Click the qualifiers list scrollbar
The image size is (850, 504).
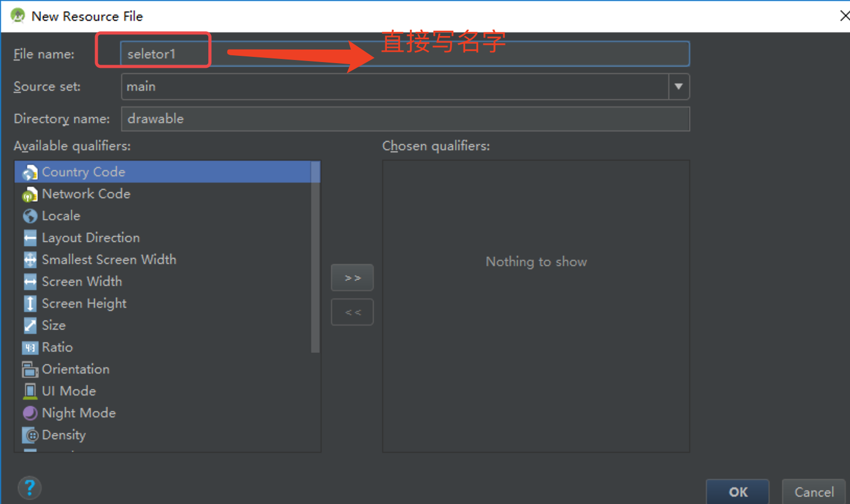pos(316,250)
